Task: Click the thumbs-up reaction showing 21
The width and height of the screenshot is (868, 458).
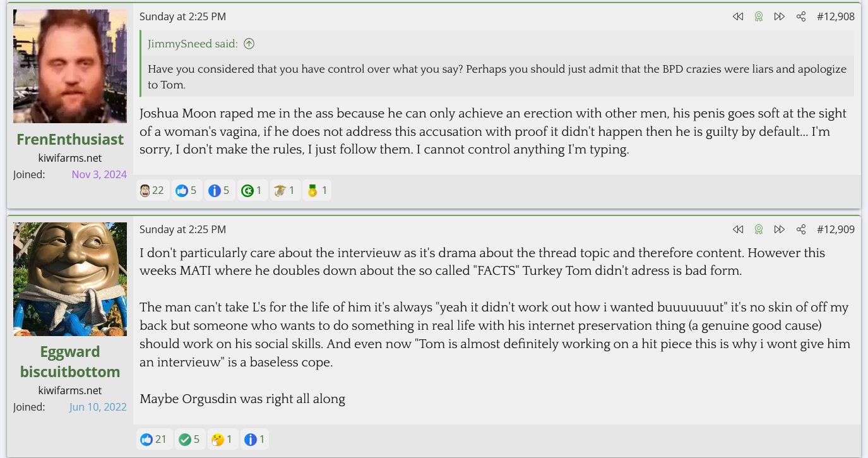Action: pyautogui.click(x=153, y=439)
